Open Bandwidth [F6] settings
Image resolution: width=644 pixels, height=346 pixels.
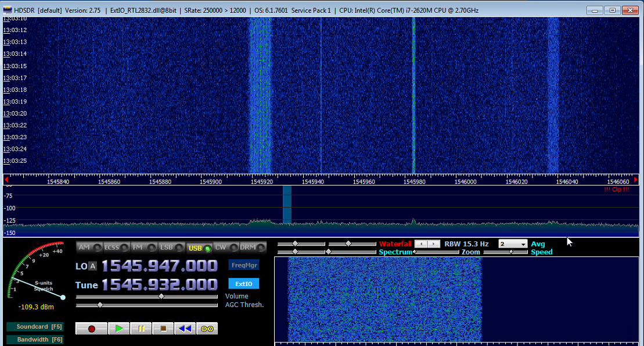pos(34,340)
